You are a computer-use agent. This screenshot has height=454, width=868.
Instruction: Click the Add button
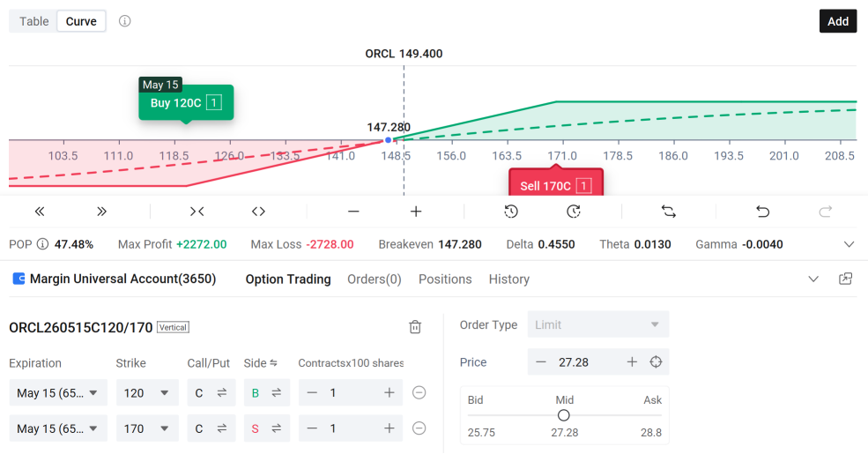click(838, 21)
